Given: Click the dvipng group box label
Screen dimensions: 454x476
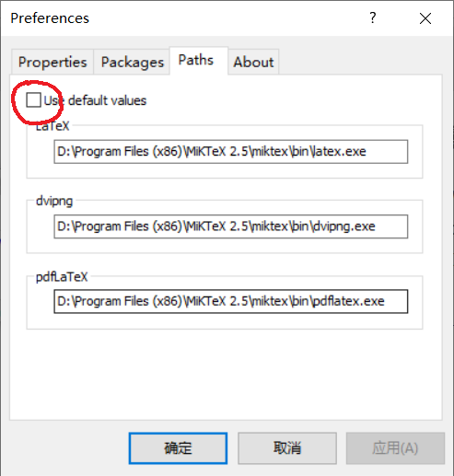Looking at the screenshot, I should click(54, 202).
